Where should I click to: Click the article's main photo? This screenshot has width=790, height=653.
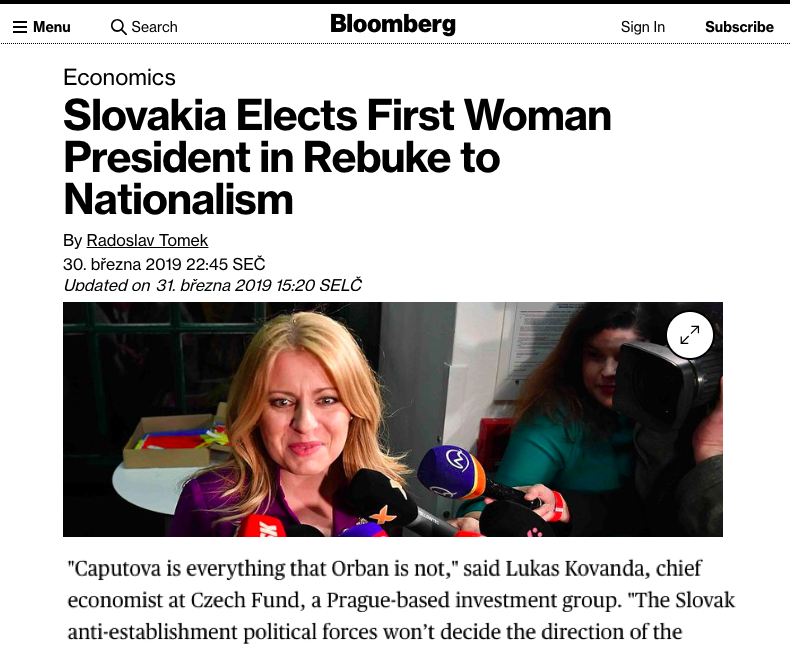(x=392, y=419)
